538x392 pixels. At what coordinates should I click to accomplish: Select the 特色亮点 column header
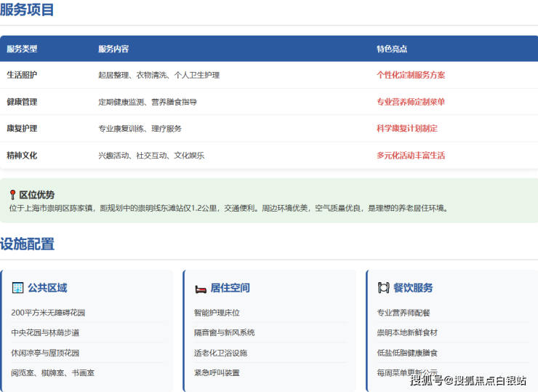392,49
